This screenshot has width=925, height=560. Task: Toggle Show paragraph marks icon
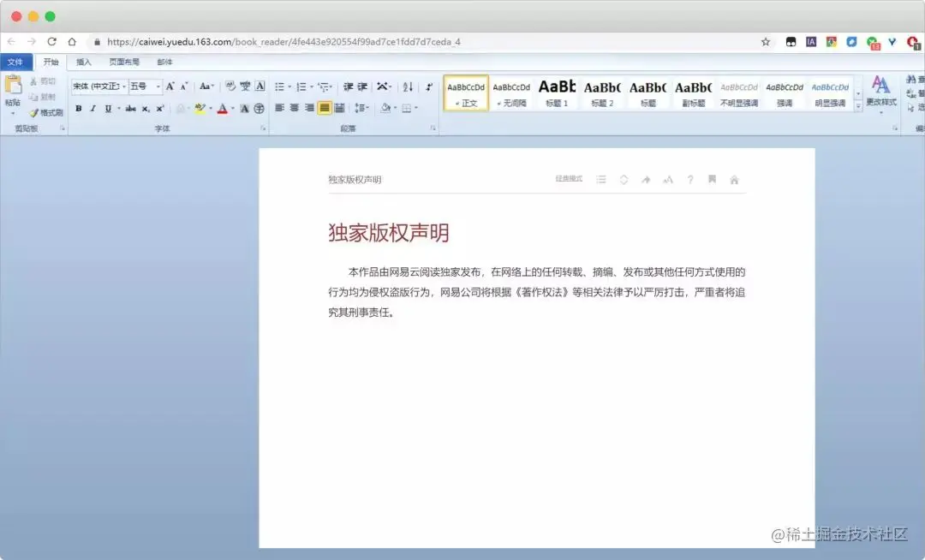[429, 86]
